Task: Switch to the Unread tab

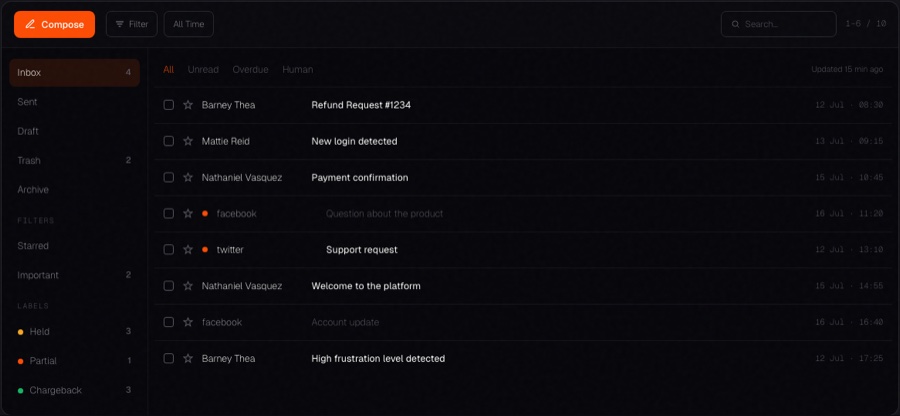Action: pos(203,69)
